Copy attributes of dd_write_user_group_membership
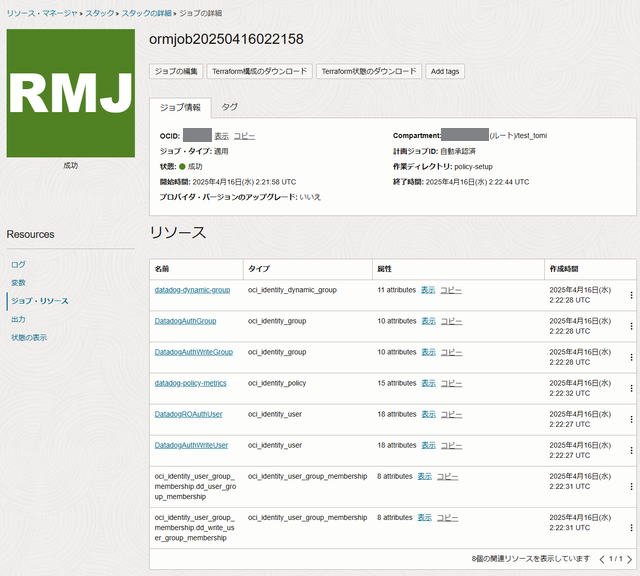640x576 pixels. 448,517
